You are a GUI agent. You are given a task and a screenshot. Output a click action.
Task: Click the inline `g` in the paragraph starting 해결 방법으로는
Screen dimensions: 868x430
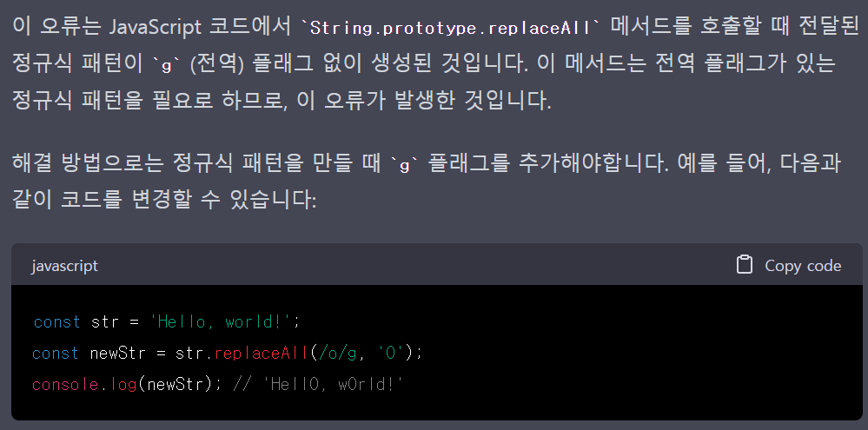pos(405,165)
